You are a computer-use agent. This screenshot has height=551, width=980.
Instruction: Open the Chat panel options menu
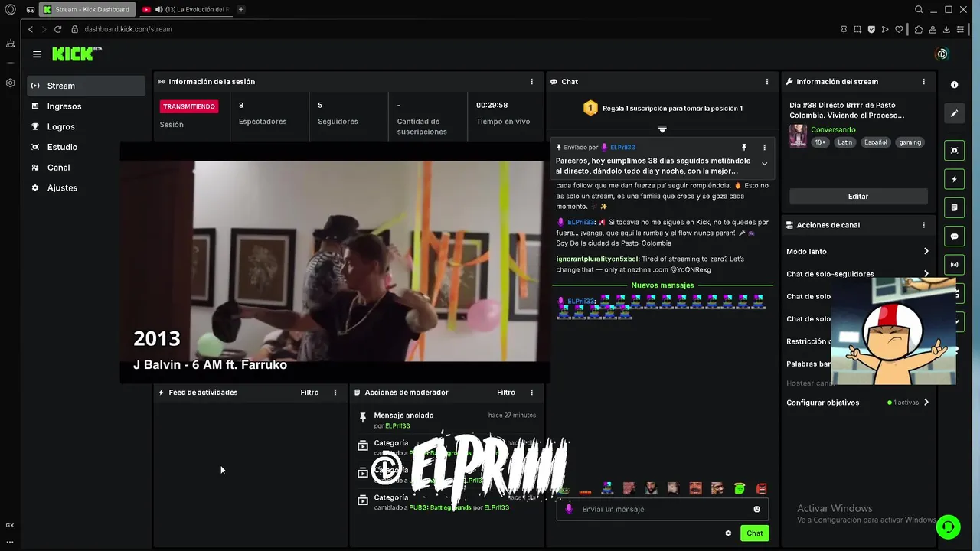[766, 82]
